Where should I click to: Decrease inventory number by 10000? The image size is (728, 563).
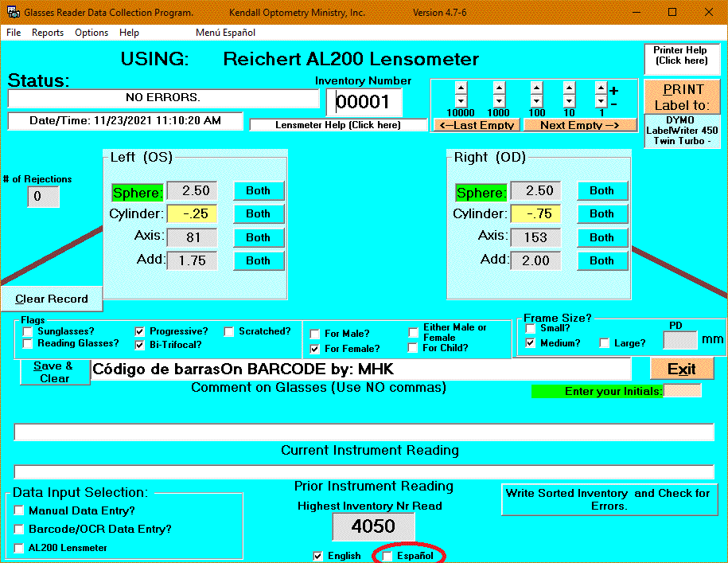(461, 101)
